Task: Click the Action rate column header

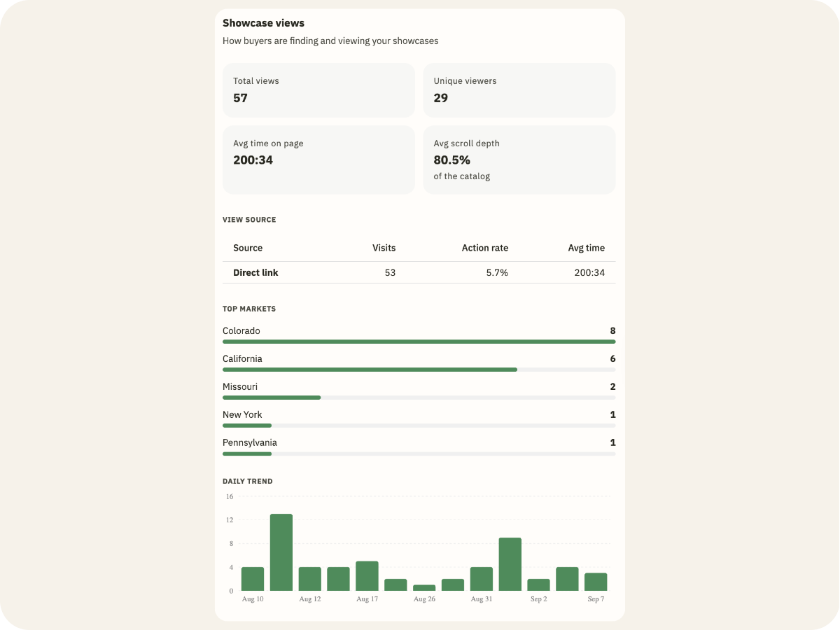Action: point(485,248)
